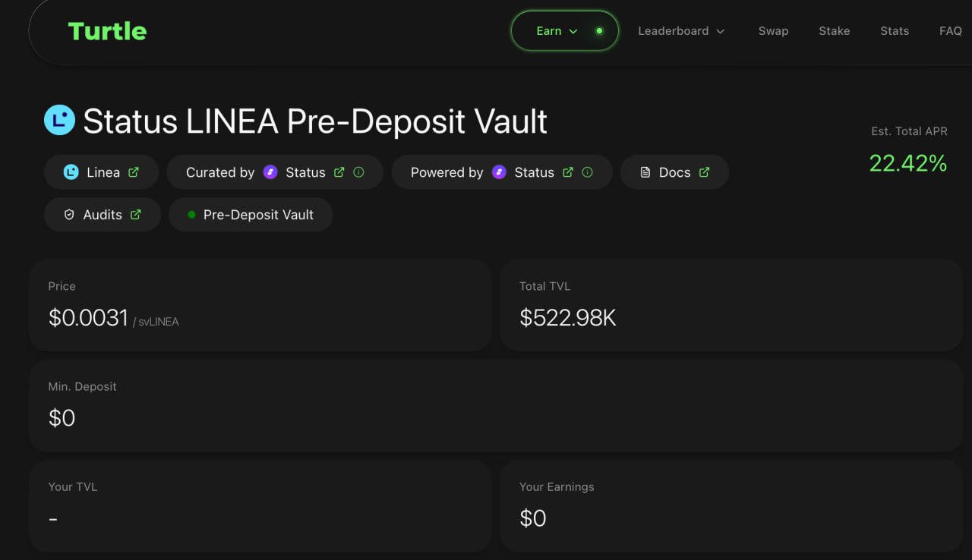Click info icon next to Powered by Status
Viewport: 972px width, 560px height.
[588, 172]
